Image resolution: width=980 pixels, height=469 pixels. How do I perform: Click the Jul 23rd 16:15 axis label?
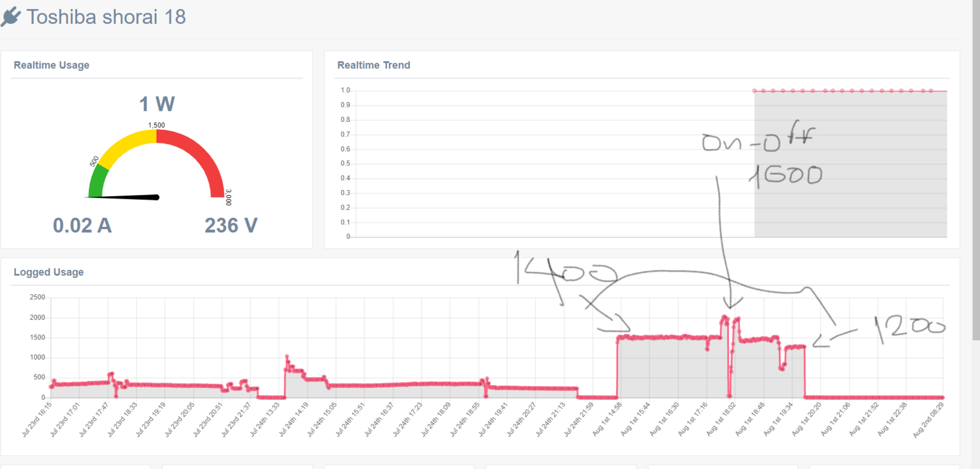[37, 419]
